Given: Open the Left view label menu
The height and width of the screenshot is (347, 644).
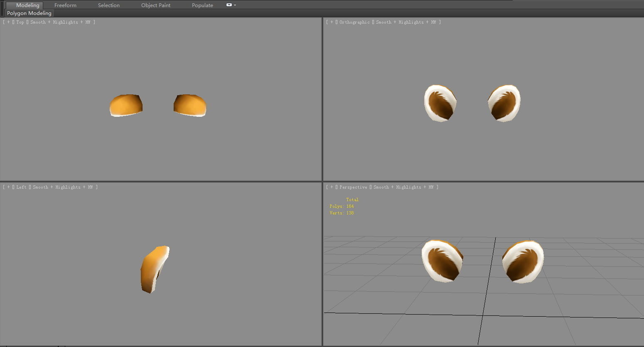Looking at the screenshot, I should tap(21, 187).
